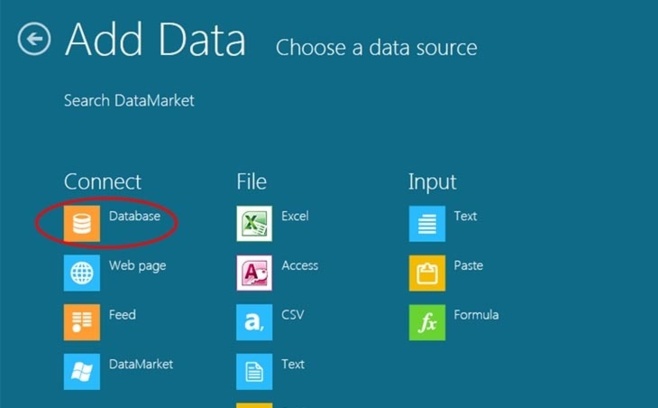Choose the Formula label
The height and width of the screenshot is (408, 658).
tap(476, 315)
